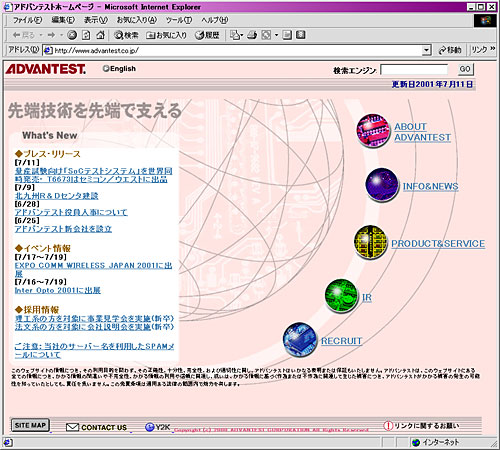Open the アドバンテスト役員人事について link
The width and height of the screenshot is (500, 450).
point(71,212)
